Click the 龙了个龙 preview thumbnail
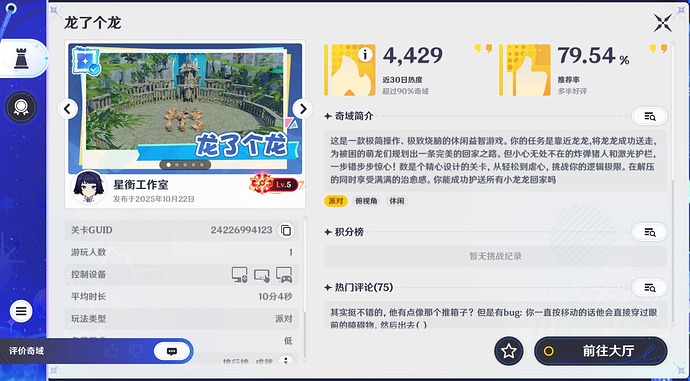This screenshot has height=381, width=690. [185, 108]
